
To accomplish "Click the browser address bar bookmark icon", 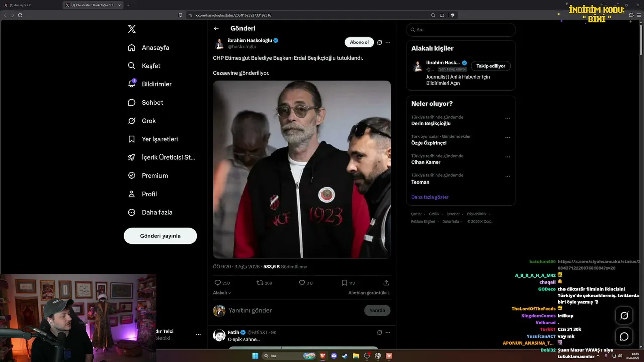I will (x=181, y=15).
